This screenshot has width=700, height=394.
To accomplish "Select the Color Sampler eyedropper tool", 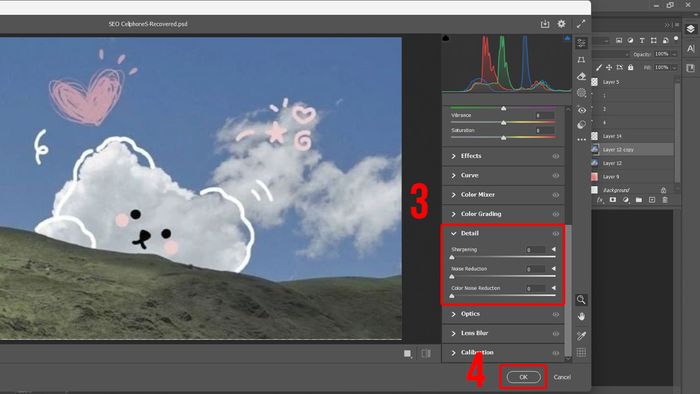I will click(x=581, y=335).
